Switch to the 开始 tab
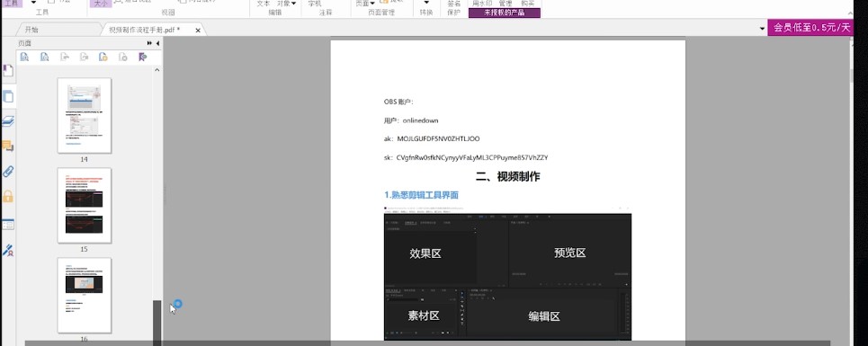This screenshot has width=868, height=346. coord(31,30)
